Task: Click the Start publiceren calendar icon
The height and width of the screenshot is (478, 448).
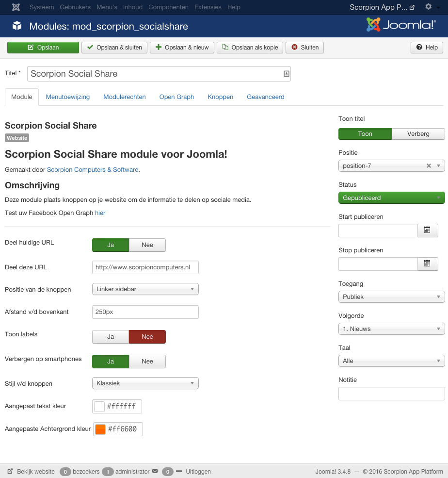Action: tap(427, 230)
